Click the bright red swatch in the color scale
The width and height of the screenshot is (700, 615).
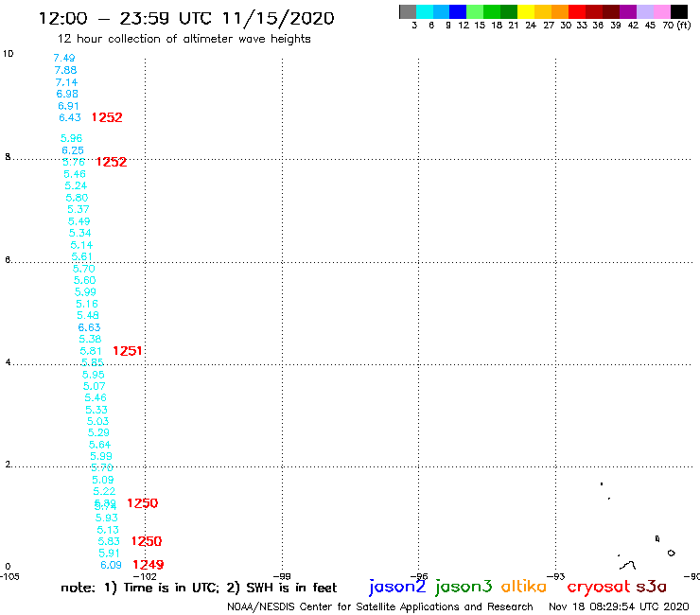click(x=577, y=11)
